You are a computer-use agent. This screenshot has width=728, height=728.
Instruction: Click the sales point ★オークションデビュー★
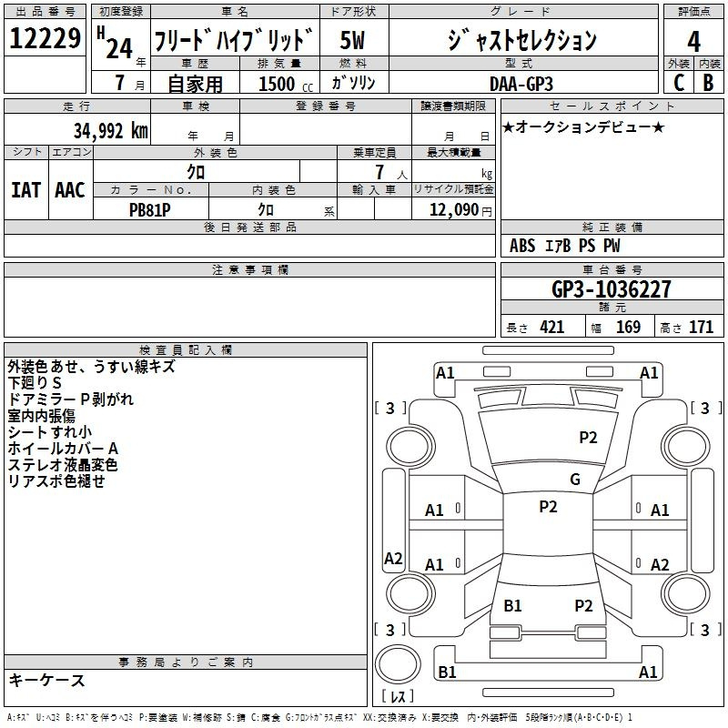click(x=583, y=126)
